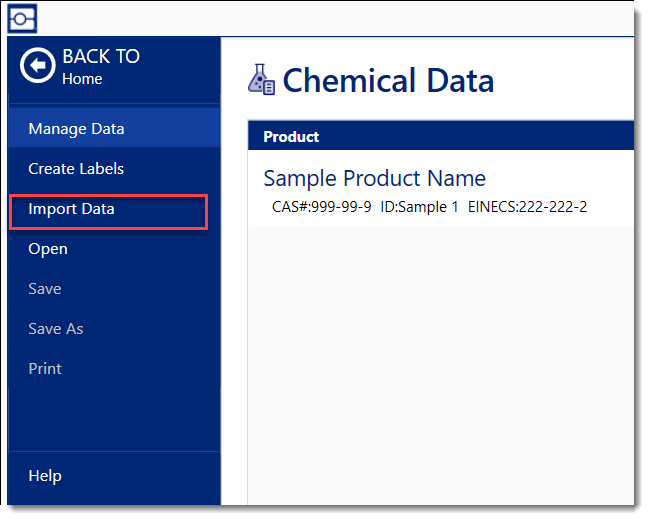The height and width of the screenshot is (520, 649).
Task: Open the Create Labels section
Action: coord(76,169)
